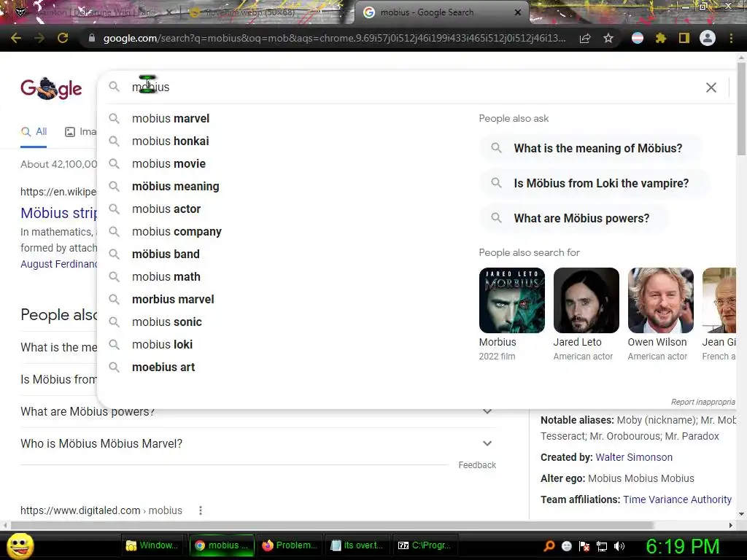Ask Is Möbius from Loki the vampire

click(594, 183)
